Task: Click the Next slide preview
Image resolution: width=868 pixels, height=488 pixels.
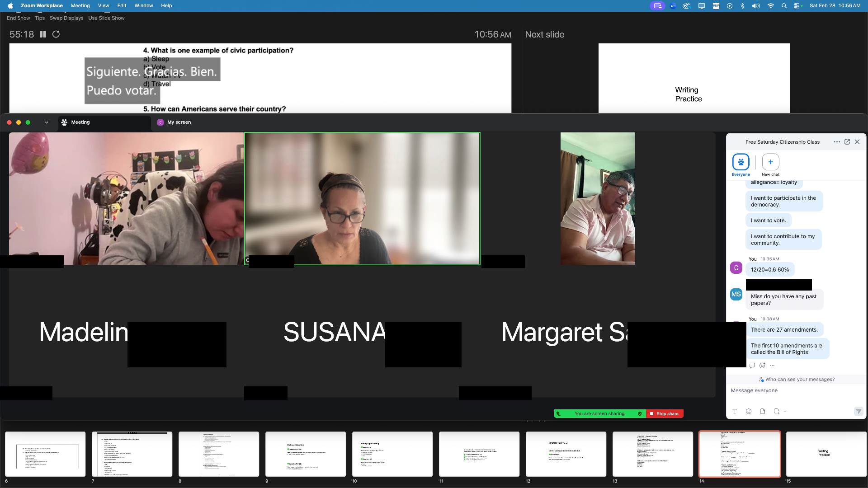Action: [694, 78]
